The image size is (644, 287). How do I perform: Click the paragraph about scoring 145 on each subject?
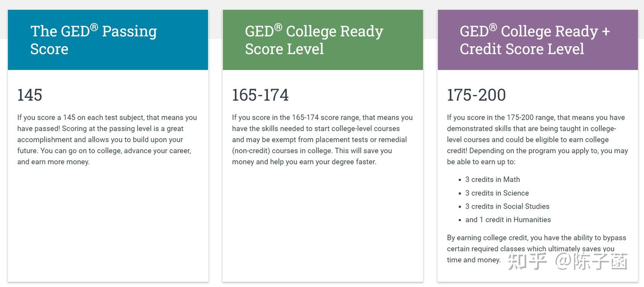107,140
